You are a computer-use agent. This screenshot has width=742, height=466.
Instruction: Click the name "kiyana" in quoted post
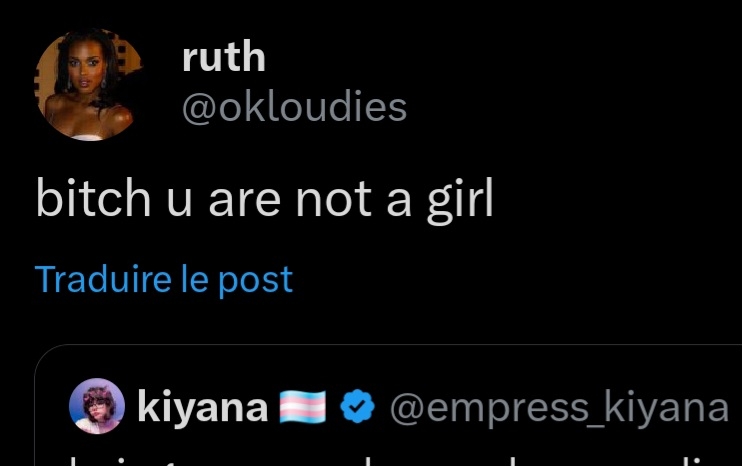coord(202,407)
